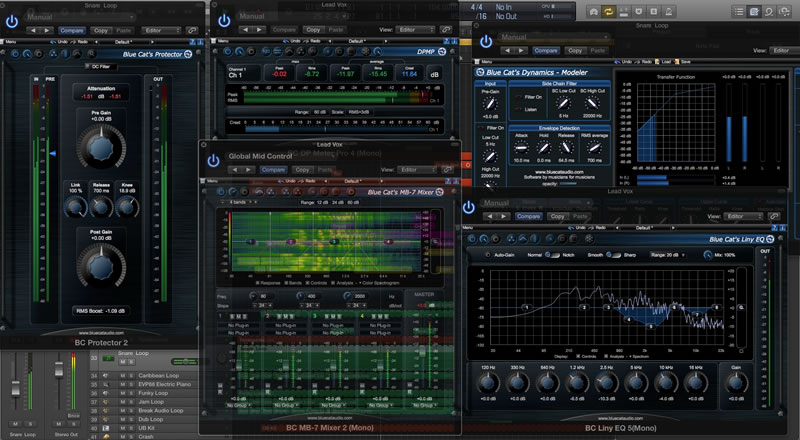Click the link icon in the Protector header
Screen dimensions: 800x440
(x=190, y=30)
